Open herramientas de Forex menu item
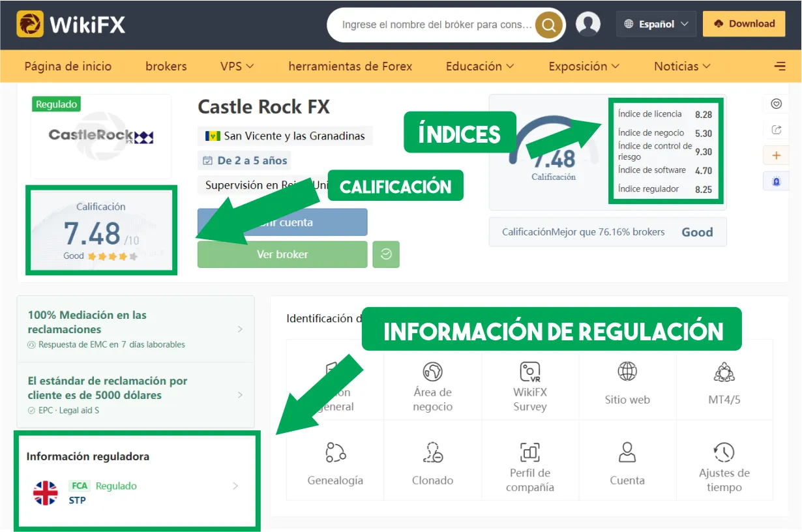The height and width of the screenshot is (532, 802). point(350,66)
